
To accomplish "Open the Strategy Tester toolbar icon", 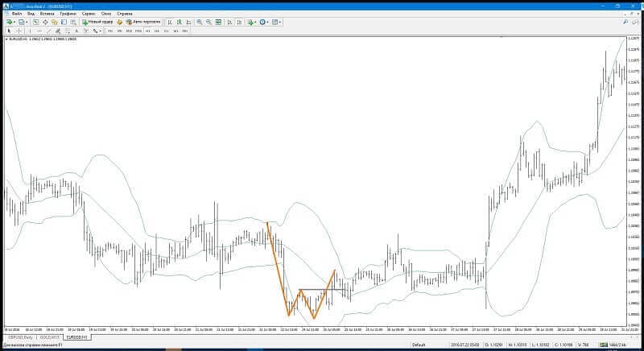I will coord(73,22).
